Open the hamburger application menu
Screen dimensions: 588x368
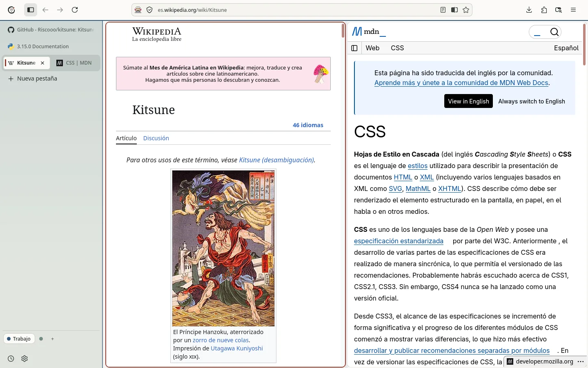573,10
